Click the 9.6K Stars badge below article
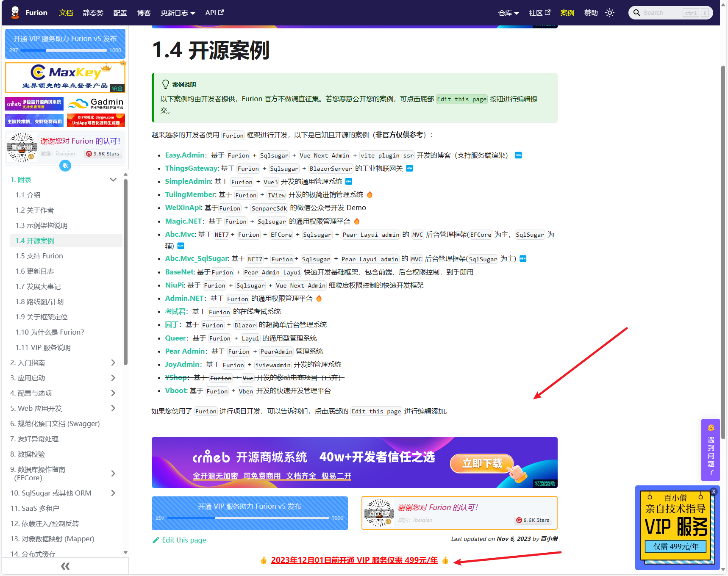The height and width of the screenshot is (576, 728). pos(533,520)
